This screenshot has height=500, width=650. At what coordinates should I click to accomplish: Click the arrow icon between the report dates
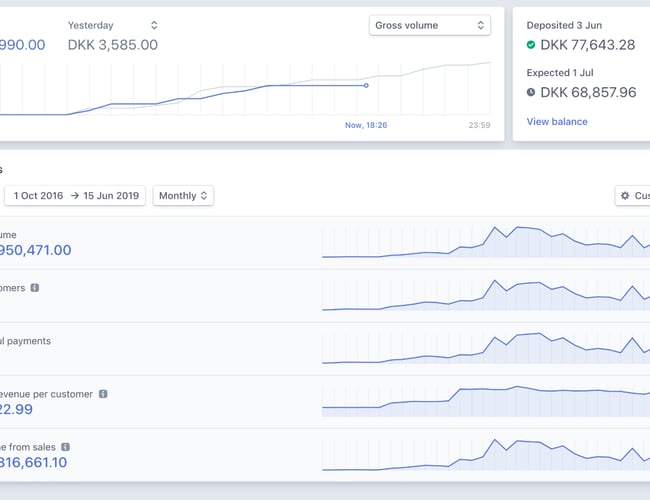tap(75, 196)
